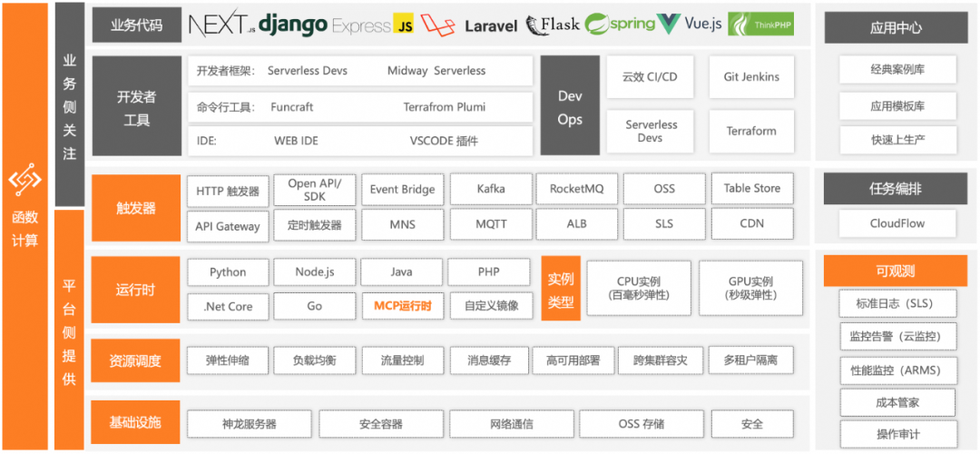Click the 弹性伸缩 box
Image resolution: width=980 pixels, height=454 pixels.
tap(228, 360)
